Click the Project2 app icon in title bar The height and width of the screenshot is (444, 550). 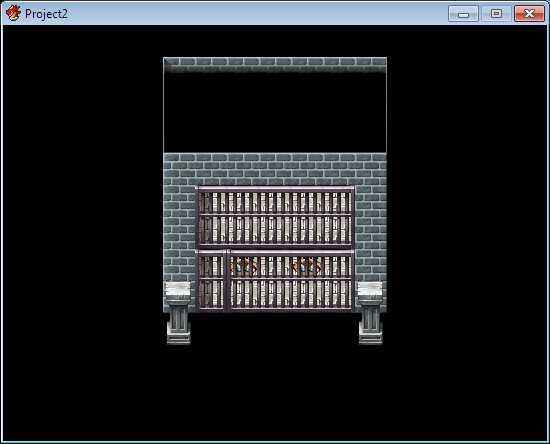[13, 14]
